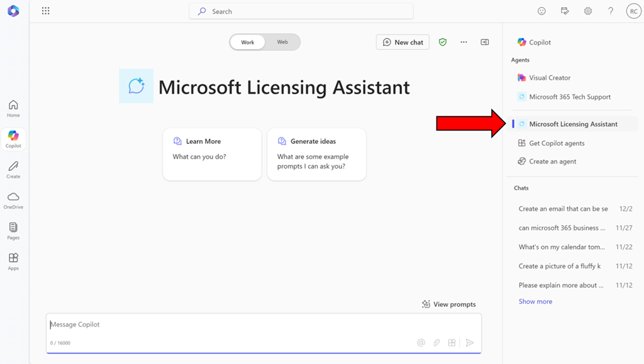644x364 pixels.
Task: Start a New chat
Action: click(402, 42)
